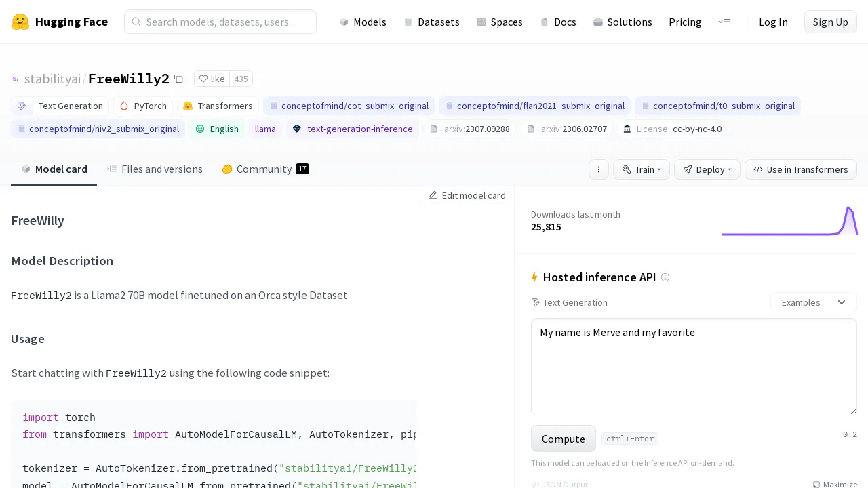The height and width of the screenshot is (488, 868).
Task: Click the Hugging Face logo emoji
Action: click(20, 22)
